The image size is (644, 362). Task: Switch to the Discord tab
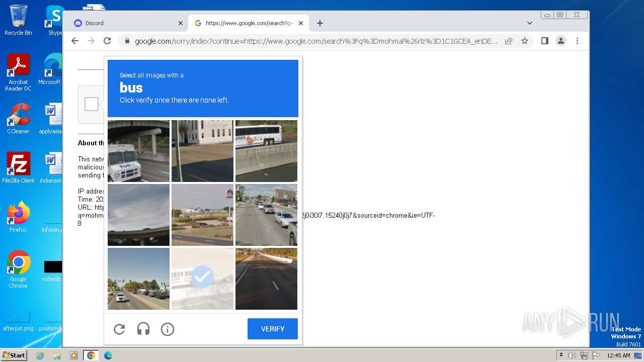128,23
